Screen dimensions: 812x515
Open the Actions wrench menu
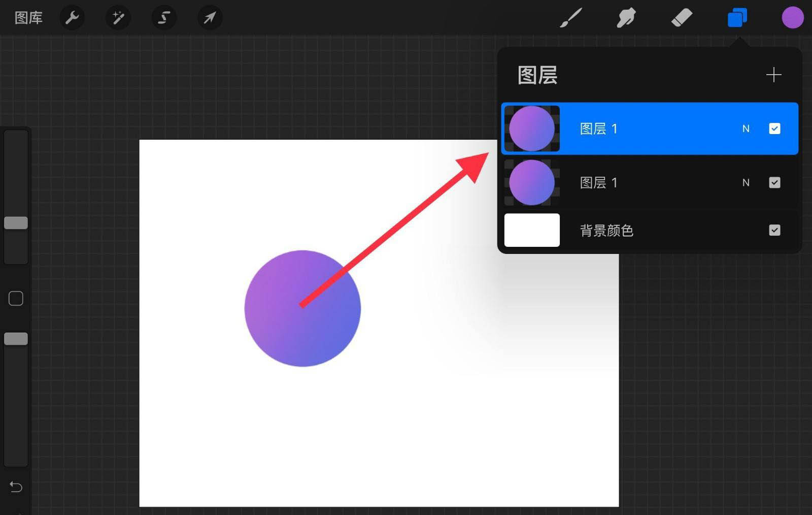pyautogui.click(x=72, y=18)
